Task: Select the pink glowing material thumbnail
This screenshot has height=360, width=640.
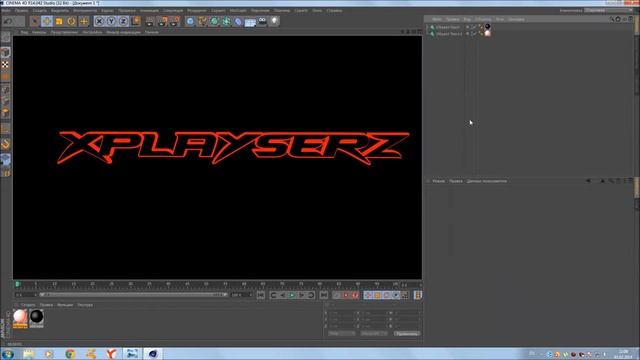Action: (x=20, y=318)
